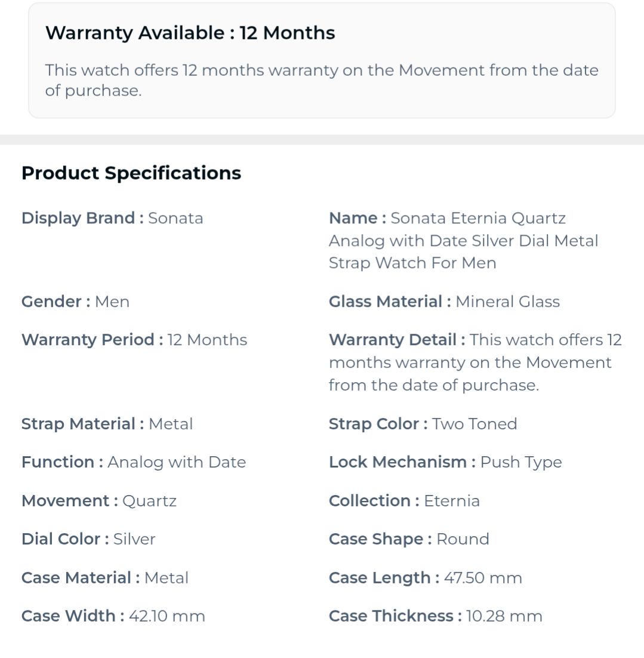
Task: Click the Strap Material Metal entry
Action: 107,423
